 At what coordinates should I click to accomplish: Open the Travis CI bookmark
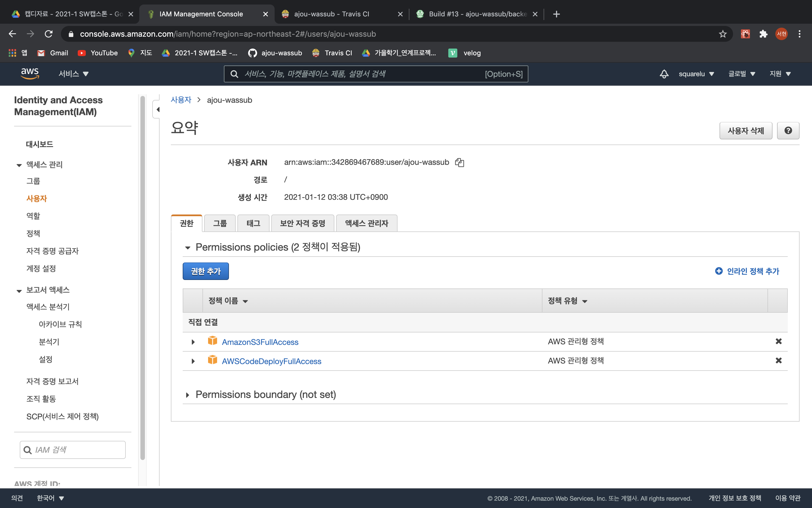[332, 53]
